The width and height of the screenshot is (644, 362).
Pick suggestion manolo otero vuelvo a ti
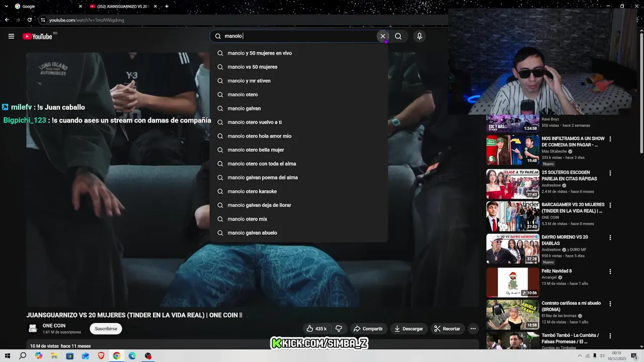coord(299,122)
